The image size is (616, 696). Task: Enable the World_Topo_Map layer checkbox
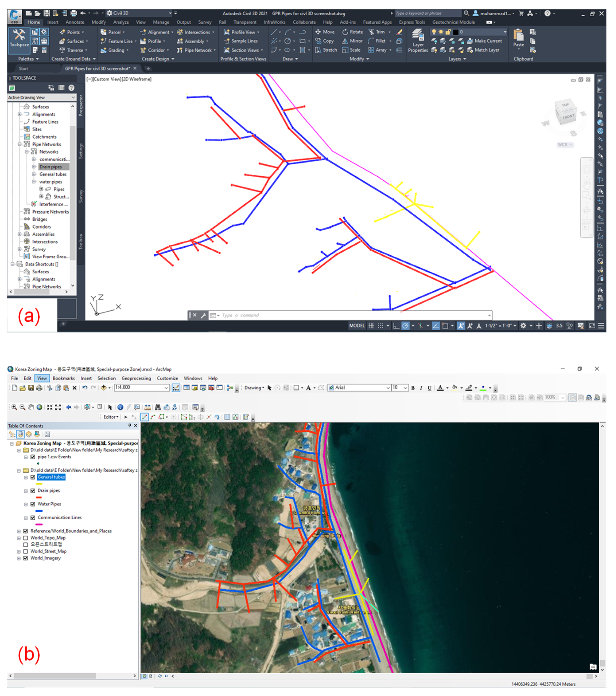(25, 538)
